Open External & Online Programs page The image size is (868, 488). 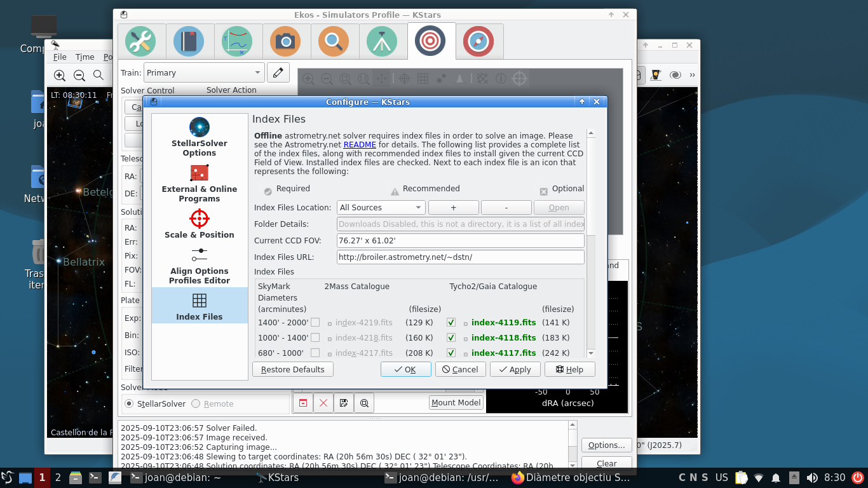pyautogui.click(x=200, y=183)
